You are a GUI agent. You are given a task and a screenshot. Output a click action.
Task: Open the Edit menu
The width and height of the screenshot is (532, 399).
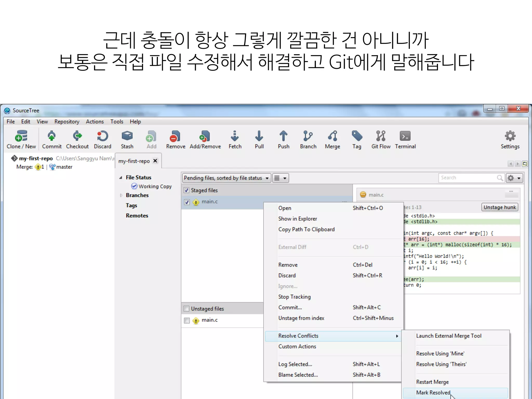(25, 122)
